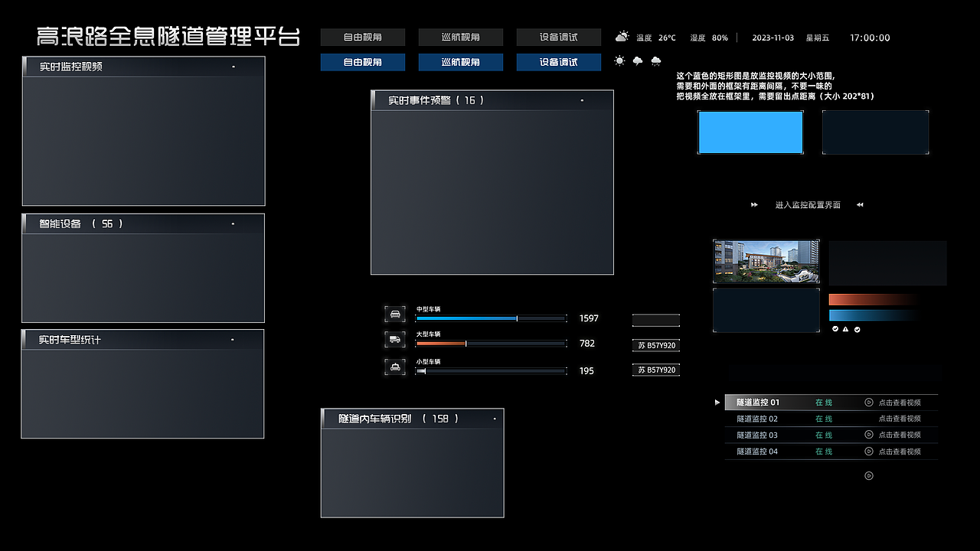980x551 pixels.
Task: Select the thunderstorm cloud weather icon
Action: point(638,60)
